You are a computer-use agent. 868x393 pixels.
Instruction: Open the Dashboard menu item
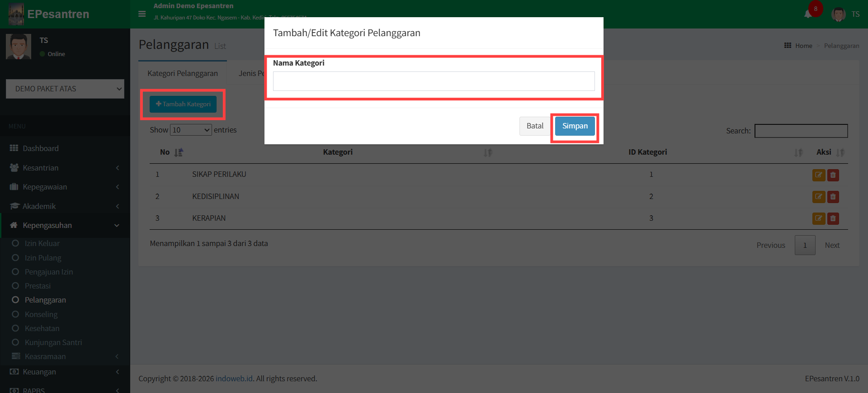pos(41,148)
